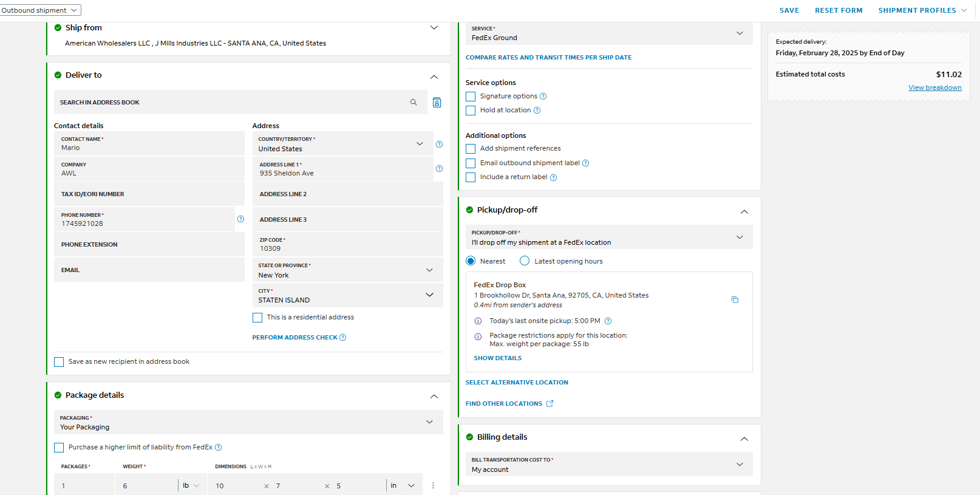The width and height of the screenshot is (980, 495).
Task: Open Bill transportation cost to dropdown
Action: [609, 465]
